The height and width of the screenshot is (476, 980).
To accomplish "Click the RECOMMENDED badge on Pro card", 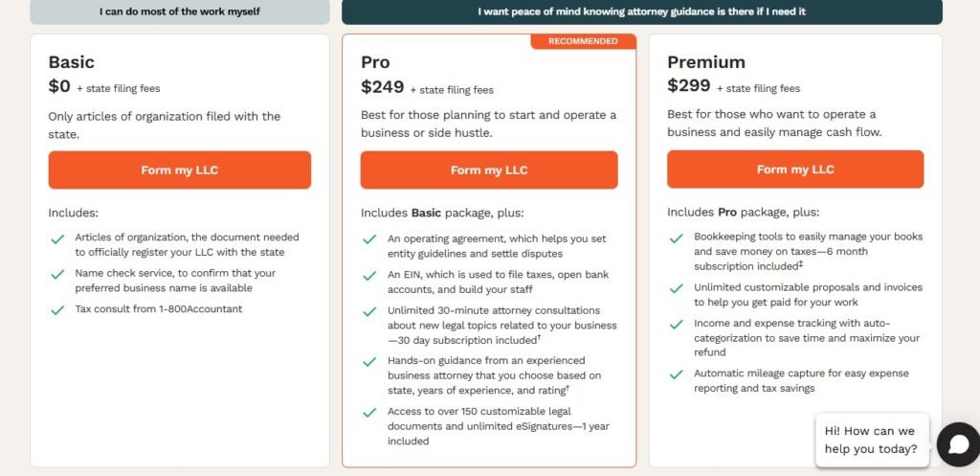I will pos(583,41).
